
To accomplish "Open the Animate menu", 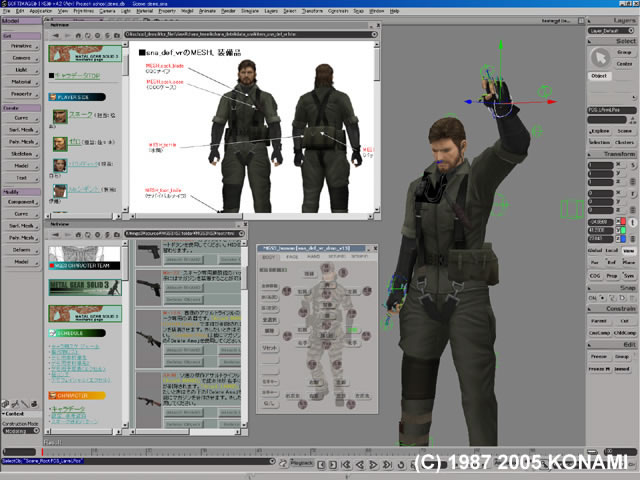I will [207, 11].
